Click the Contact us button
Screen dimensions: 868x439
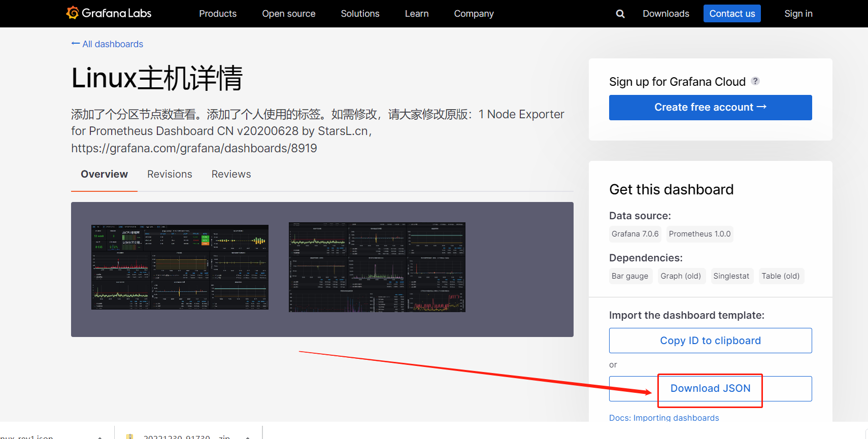[732, 14]
